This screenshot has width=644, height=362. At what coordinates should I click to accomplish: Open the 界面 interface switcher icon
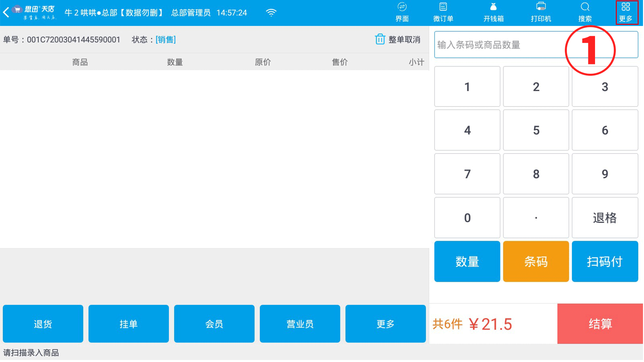[x=402, y=12]
